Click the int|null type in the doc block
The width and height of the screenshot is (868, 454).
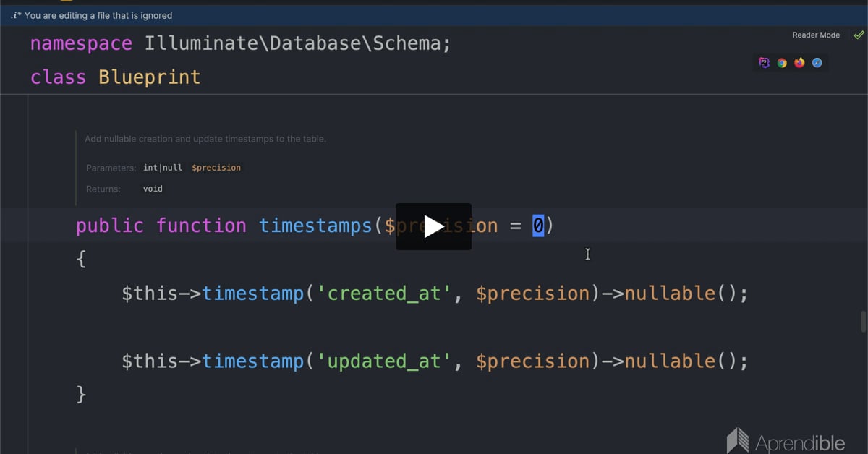163,168
